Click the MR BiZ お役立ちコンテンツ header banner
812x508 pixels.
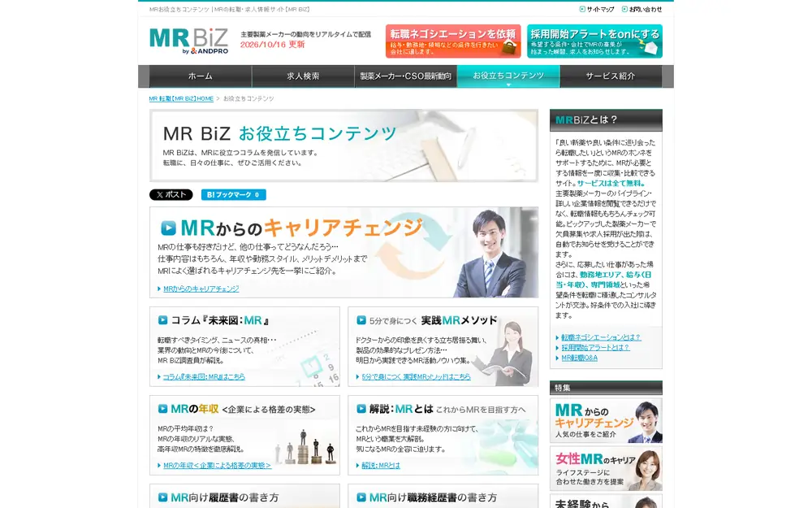(343, 145)
